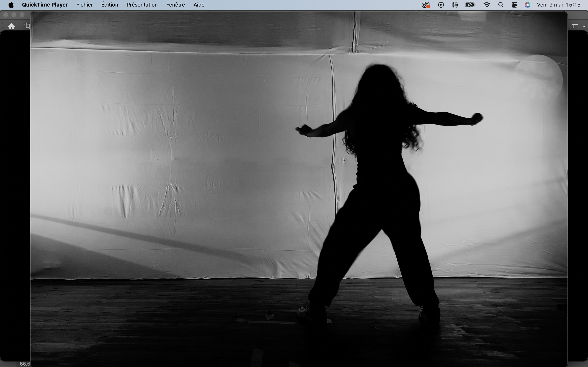
Task: Open the Fenêtre menu
Action: 175,5
